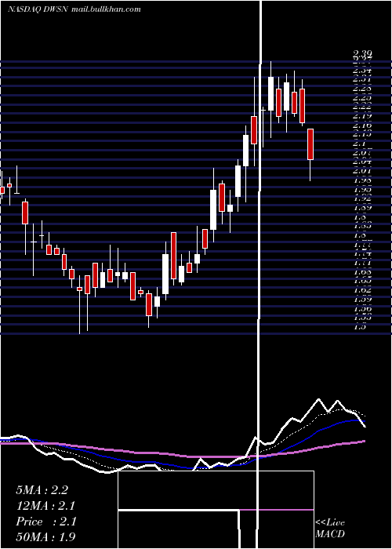This screenshot has width=392, height=549.
Task: Click the most recent red candlestick
Action: coord(310,144)
